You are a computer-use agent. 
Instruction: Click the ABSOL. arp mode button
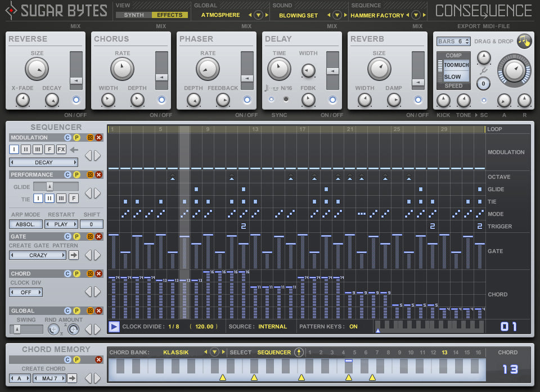pyautogui.click(x=25, y=224)
